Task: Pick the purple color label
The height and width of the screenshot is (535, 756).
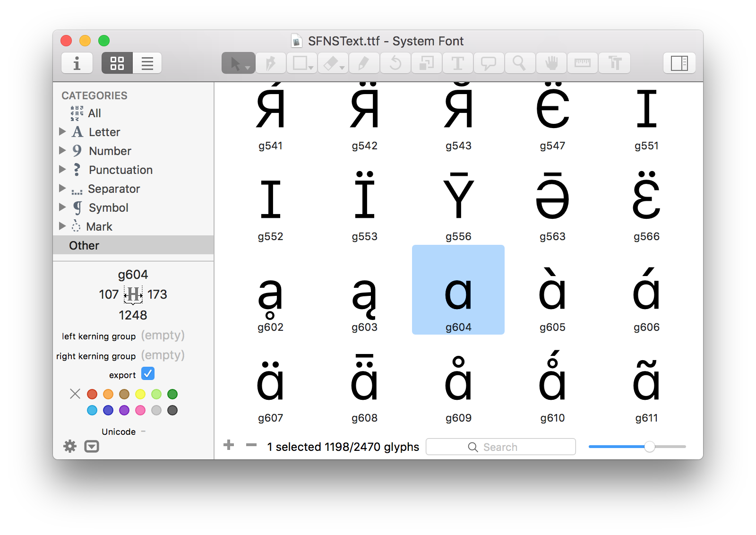Action: (x=124, y=410)
